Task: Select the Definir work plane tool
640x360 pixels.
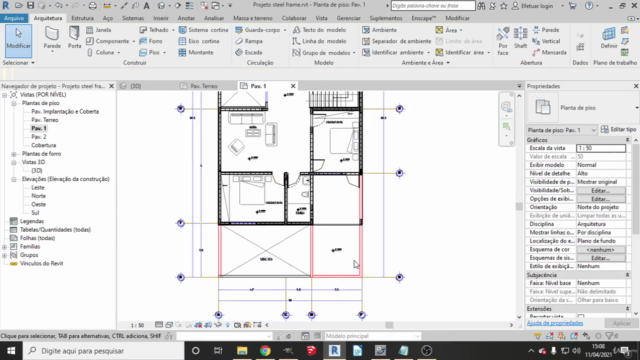Action: tap(609, 38)
